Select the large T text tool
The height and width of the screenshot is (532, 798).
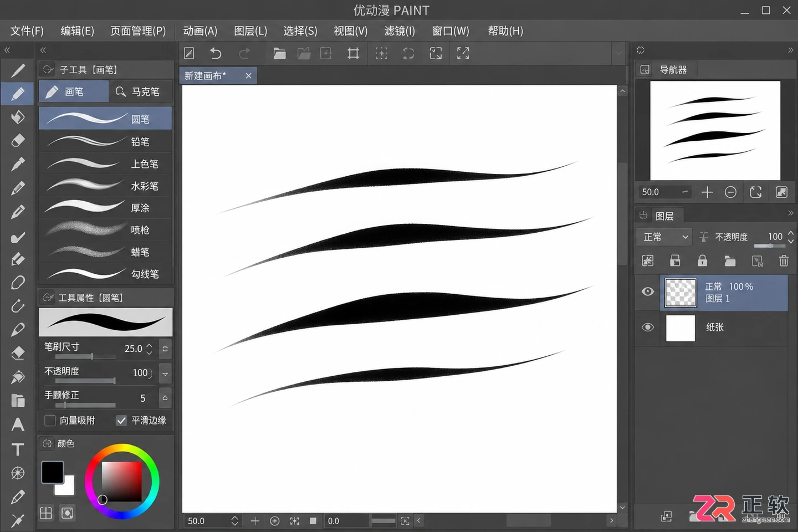pos(18,449)
